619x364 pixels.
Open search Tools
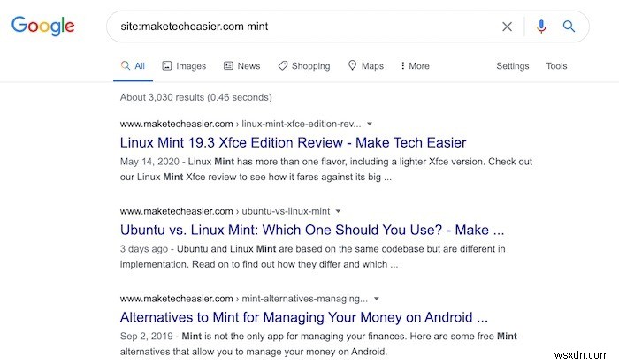(556, 66)
